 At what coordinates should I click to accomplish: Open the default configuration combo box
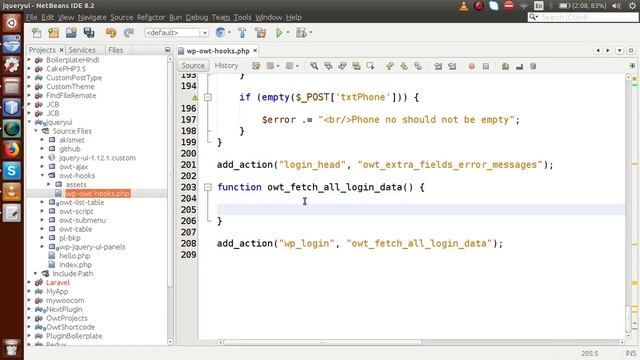[x=176, y=33]
